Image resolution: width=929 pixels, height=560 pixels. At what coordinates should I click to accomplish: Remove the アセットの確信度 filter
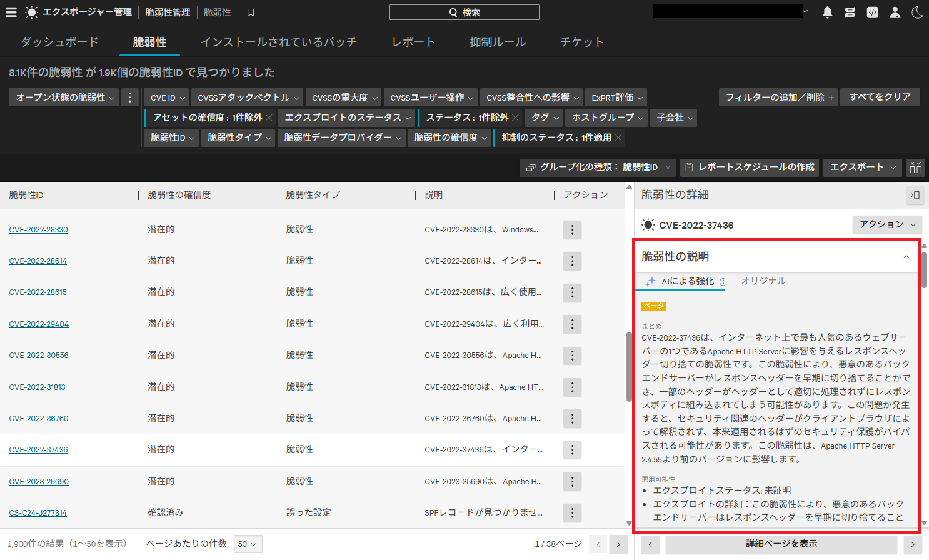(x=269, y=117)
